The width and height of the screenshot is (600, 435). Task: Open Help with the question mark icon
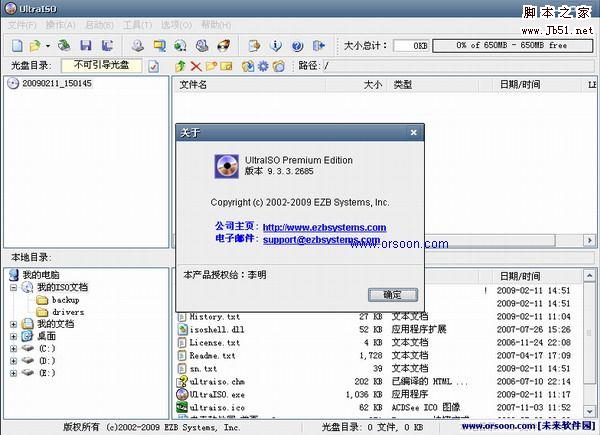coord(297,46)
